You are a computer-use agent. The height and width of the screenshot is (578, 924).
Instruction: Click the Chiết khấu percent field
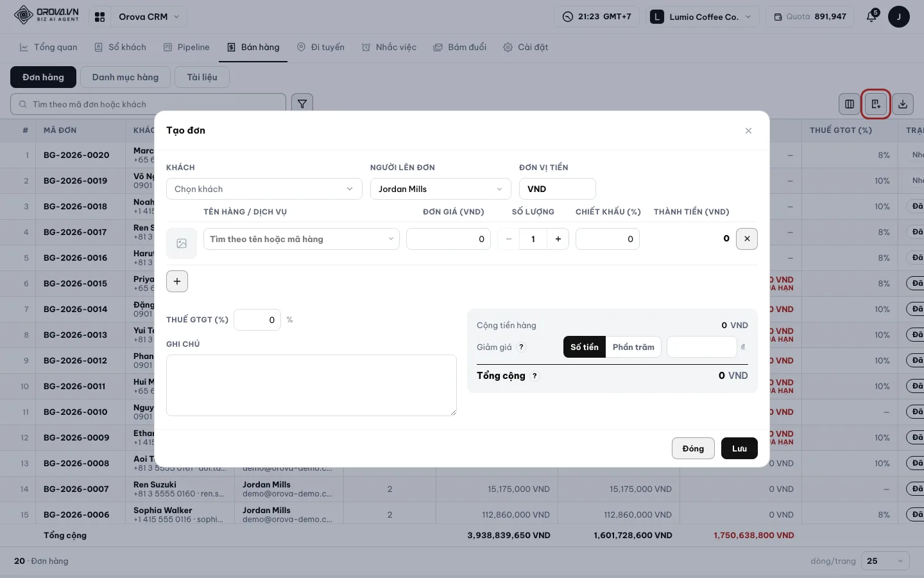point(608,239)
